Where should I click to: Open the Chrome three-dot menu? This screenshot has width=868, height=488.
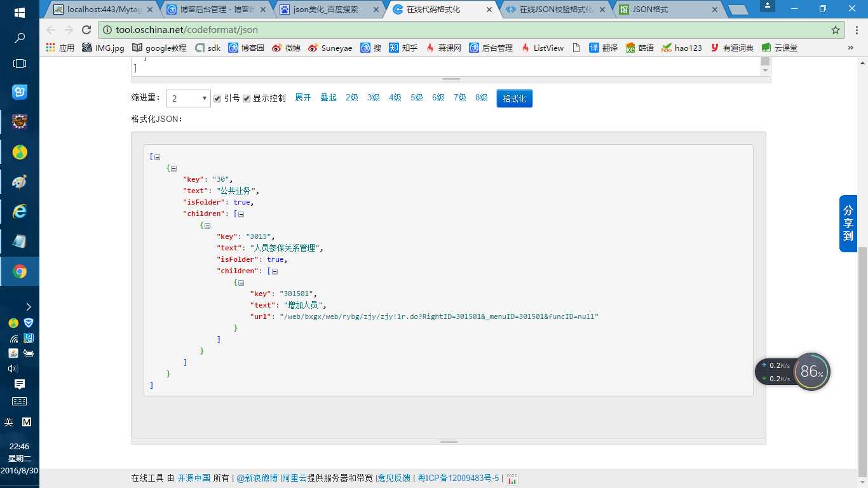click(855, 30)
